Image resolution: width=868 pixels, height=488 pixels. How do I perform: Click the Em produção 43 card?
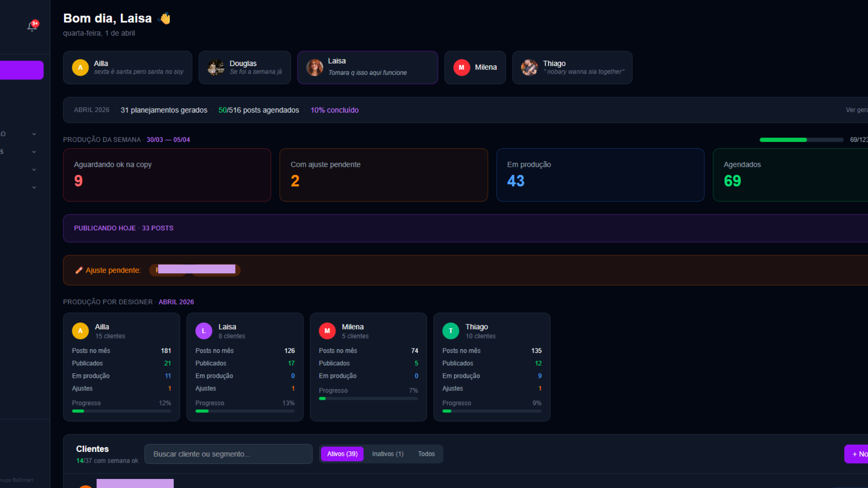coord(600,175)
